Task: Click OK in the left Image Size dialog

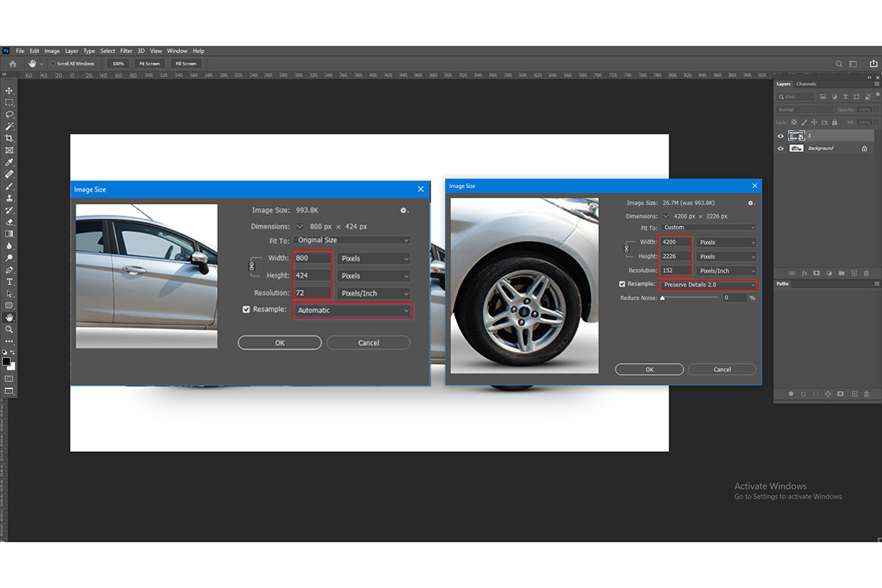Action: (279, 343)
